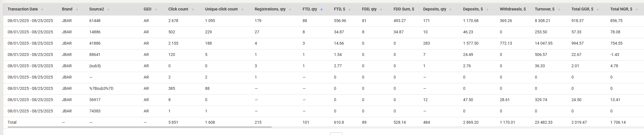Screen dimensions: 644x135
Task: Sort by Transaction Date arrow icon
Action: coord(42,9)
